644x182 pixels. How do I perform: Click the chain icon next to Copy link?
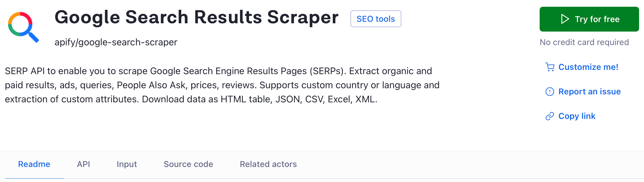(550, 116)
